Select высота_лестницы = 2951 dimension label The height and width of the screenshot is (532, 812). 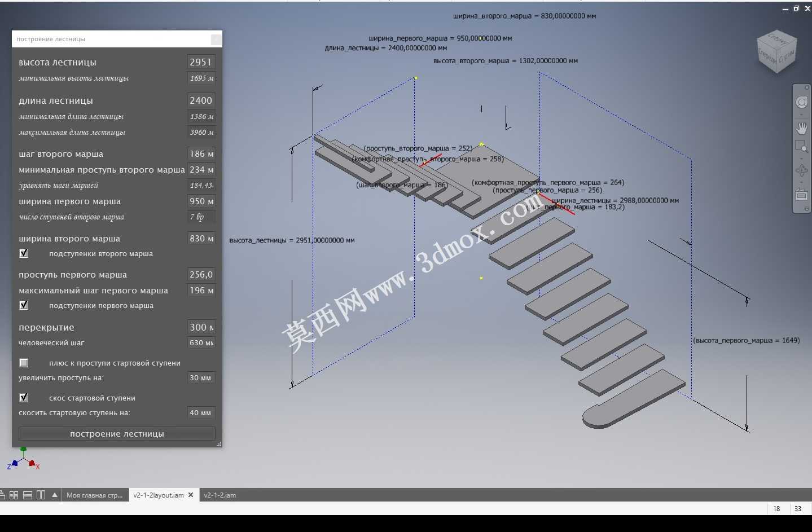[292, 240]
